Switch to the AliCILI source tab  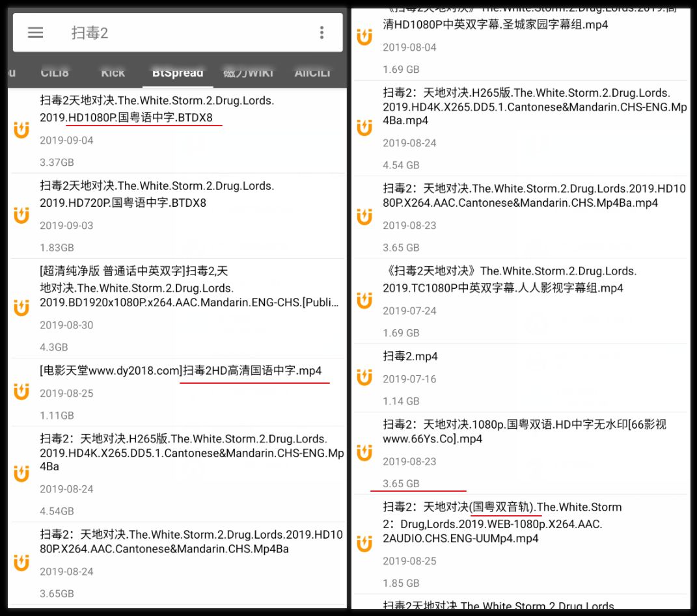(x=312, y=73)
